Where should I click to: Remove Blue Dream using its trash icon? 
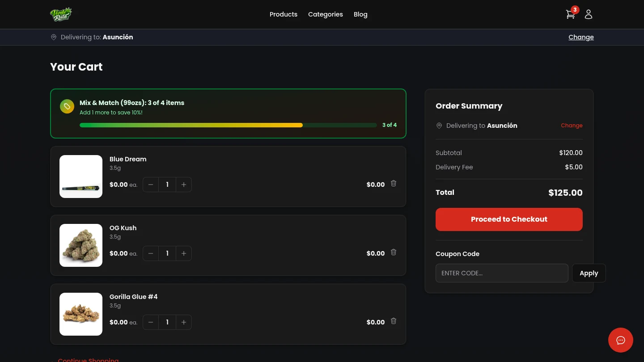click(x=394, y=183)
